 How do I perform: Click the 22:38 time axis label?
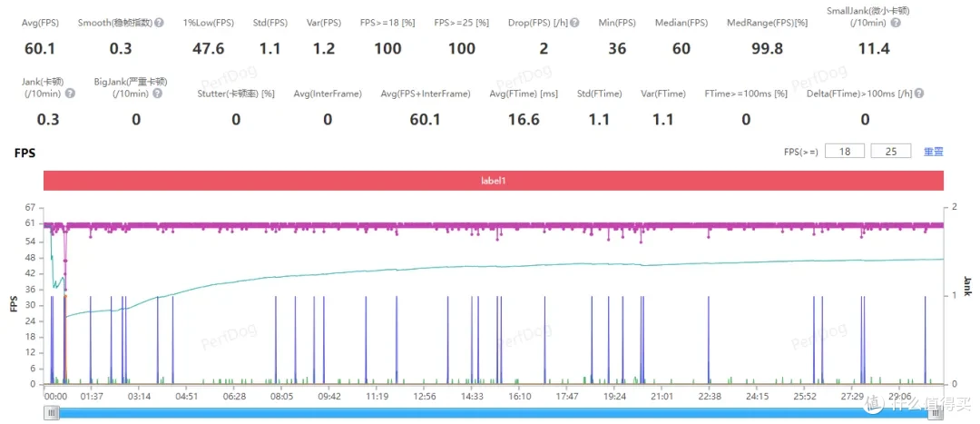[710, 397]
